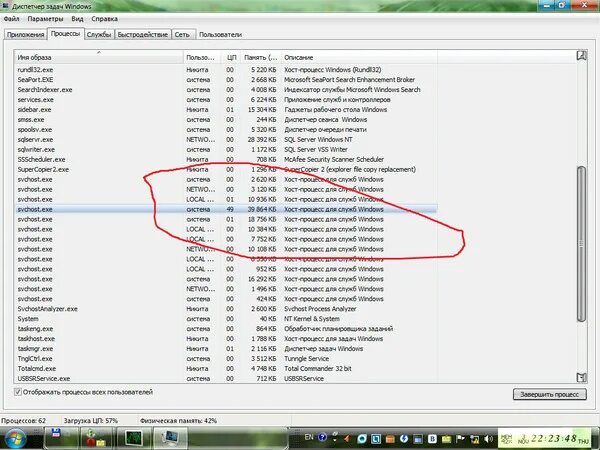Select the sqlservr.exe process row
600x450 pixels.
pyautogui.click(x=226, y=139)
